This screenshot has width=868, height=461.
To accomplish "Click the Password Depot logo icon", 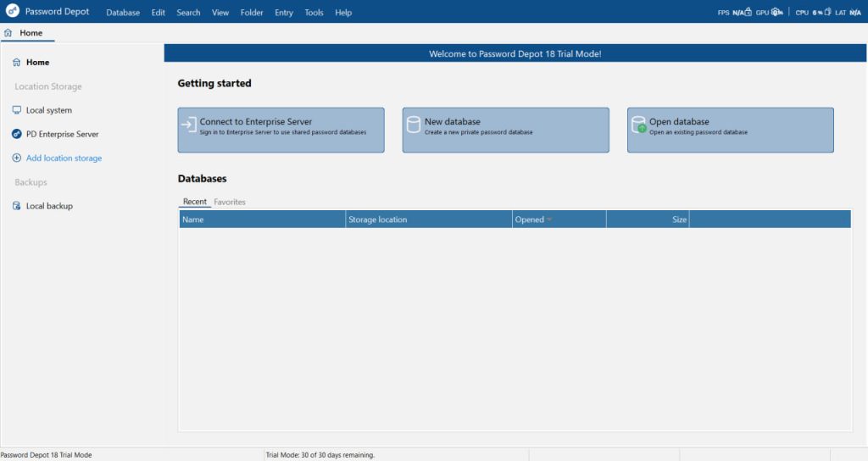I will coord(12,10).
